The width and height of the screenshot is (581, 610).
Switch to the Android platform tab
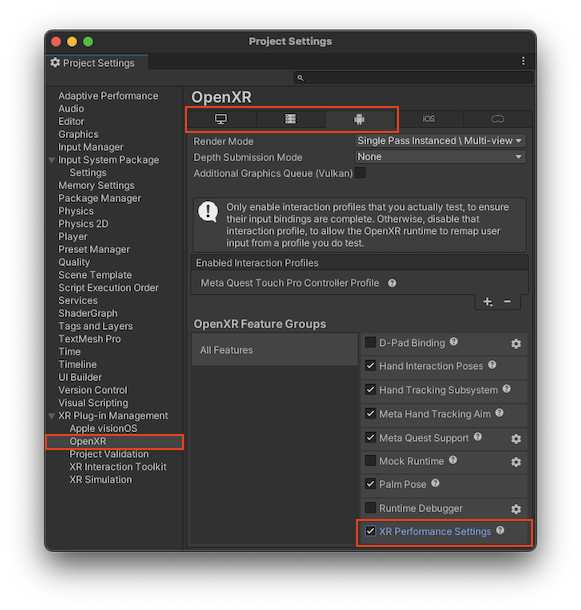[x=359, y=119]
